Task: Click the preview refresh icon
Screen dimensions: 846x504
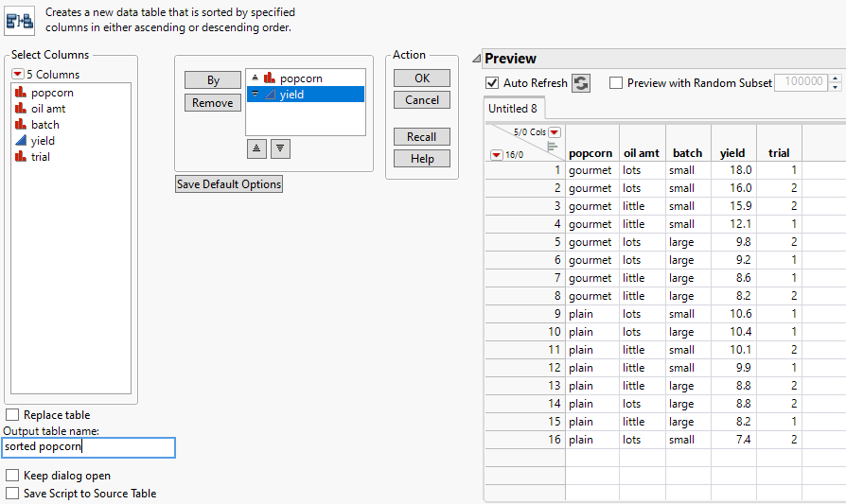Action: (x=581, y=83)
